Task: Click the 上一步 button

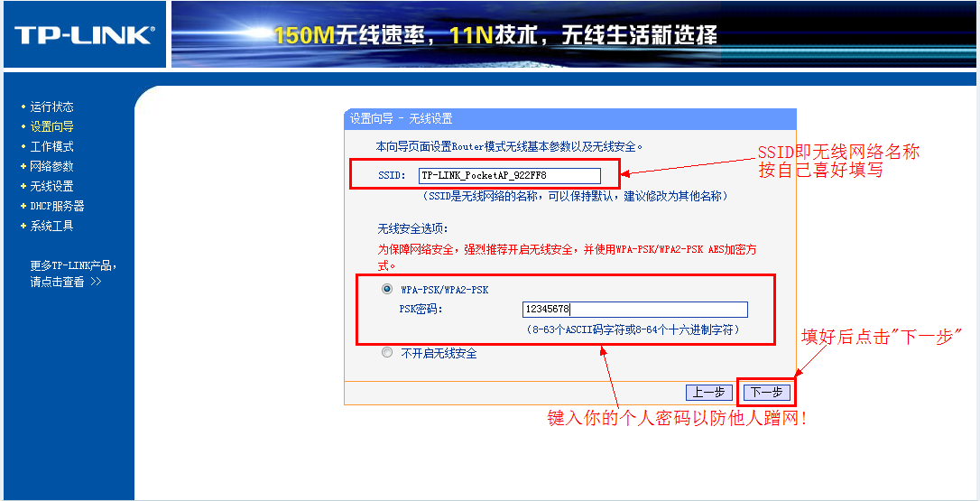Action: pos(709,392)
